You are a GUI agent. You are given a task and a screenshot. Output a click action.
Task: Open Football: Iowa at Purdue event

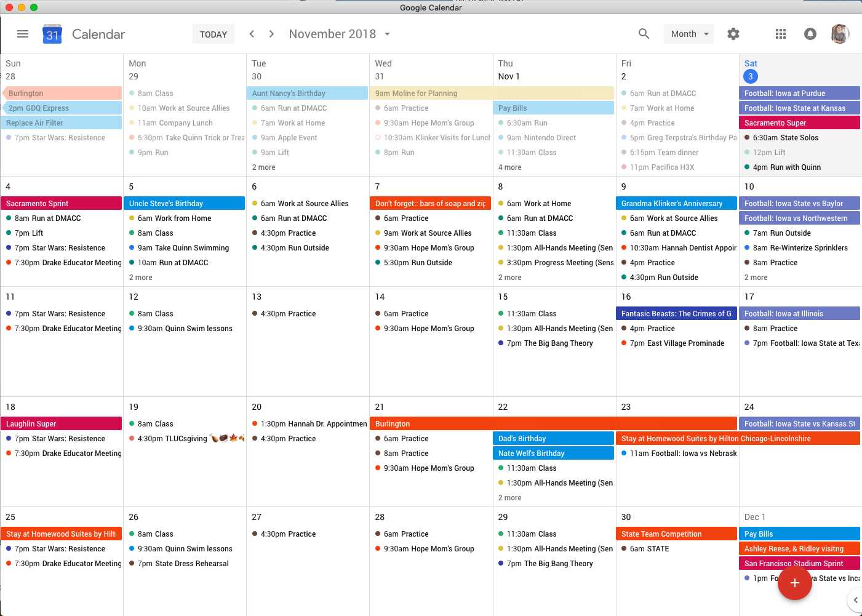click(x=800, y=94)
